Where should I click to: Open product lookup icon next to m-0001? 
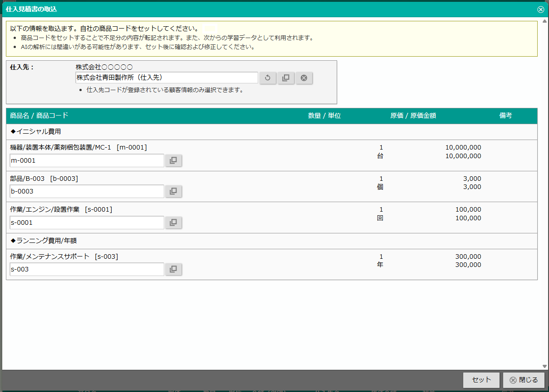pos(173,160)
